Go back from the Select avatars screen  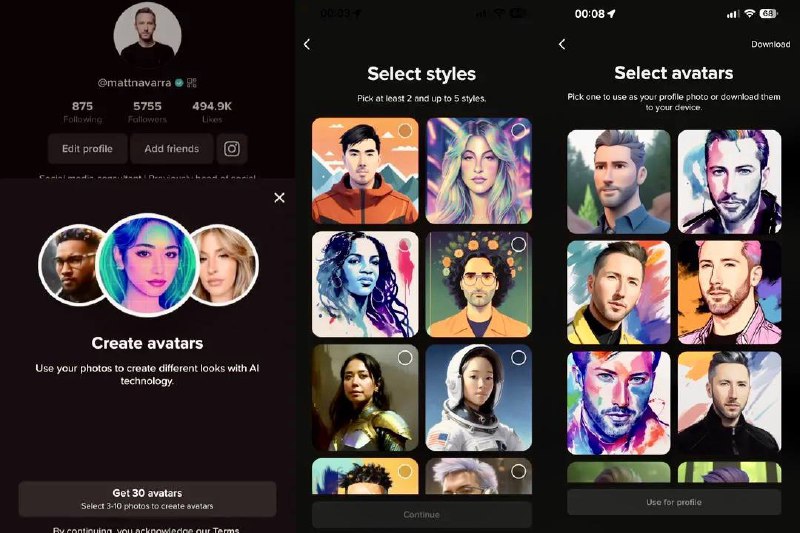pos(562,44)
